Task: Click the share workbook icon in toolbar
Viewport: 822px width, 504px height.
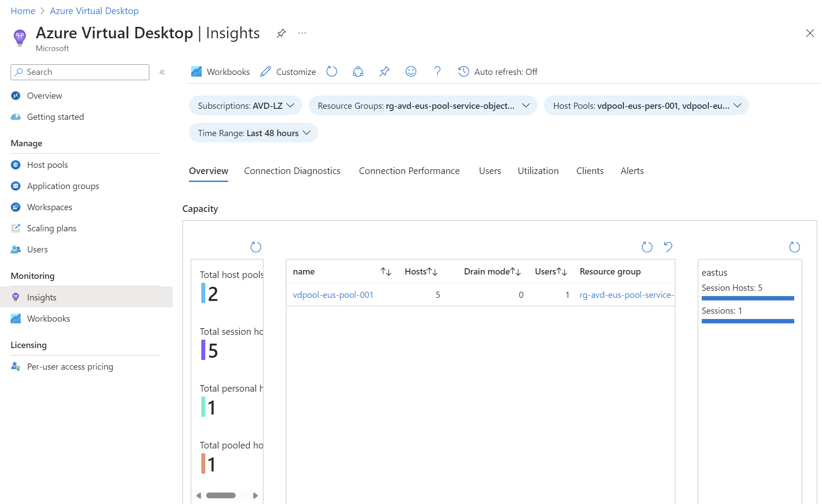Action: [x=358, y=71]
